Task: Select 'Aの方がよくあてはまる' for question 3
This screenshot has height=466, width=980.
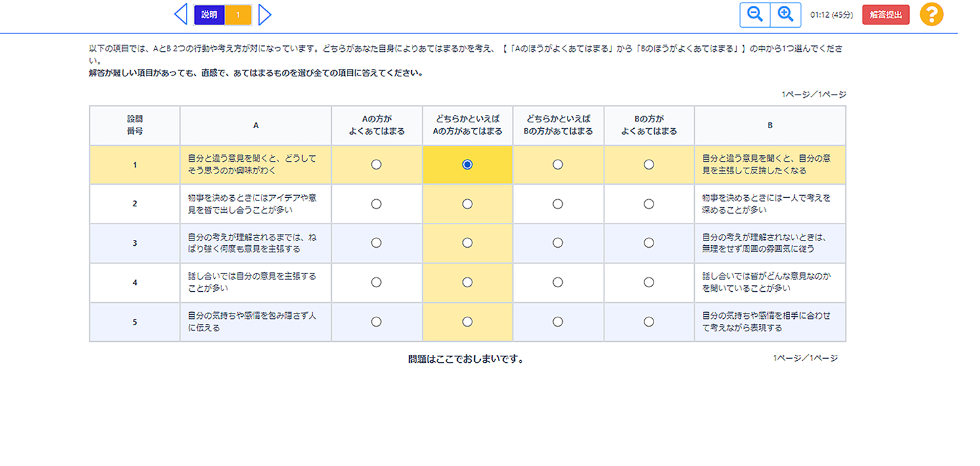Action: pyautogui.click(x=376, y=243)
